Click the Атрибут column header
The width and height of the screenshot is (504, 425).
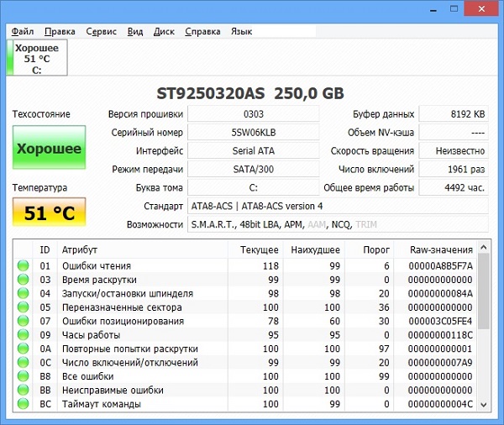pyautogui.click(x=143, y=249)
